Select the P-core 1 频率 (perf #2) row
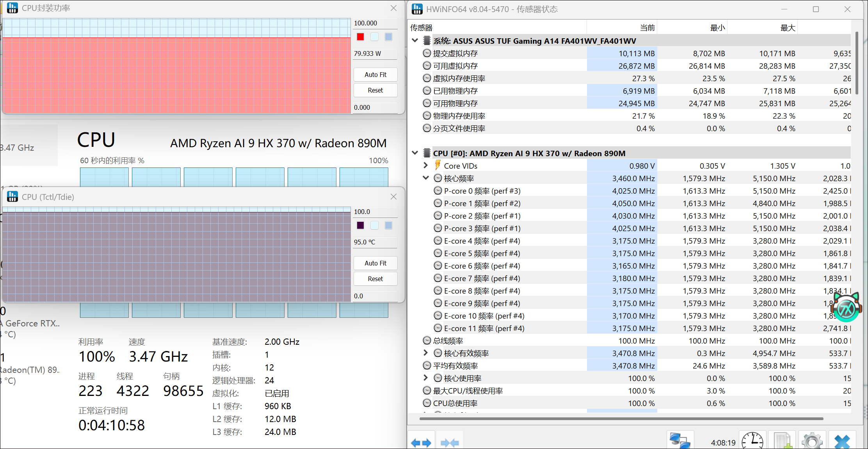Screen dimensions: 868x449 click(x=629, y=203)
